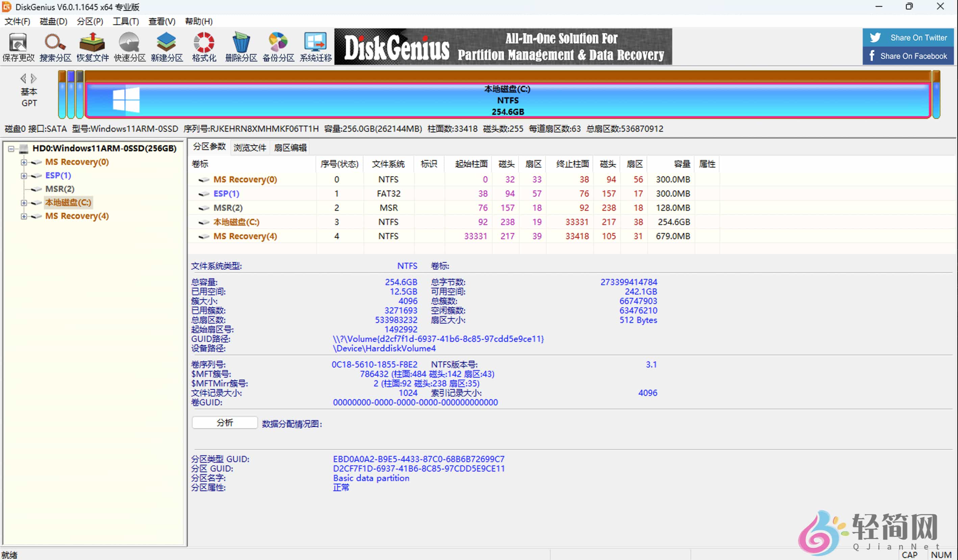958x560 pixels.
Task: Expand 本地磁盘(C:) node in the disk tree
Action: (x=24, y=203)
